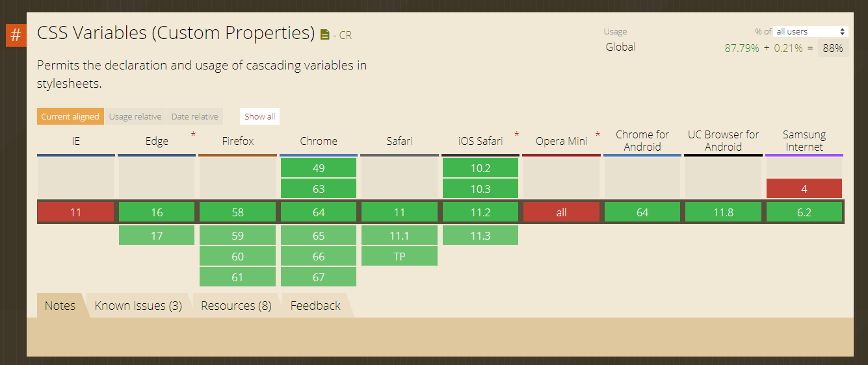The height and width of the screenshot is (365, 868).
Task: Click the UC Browser for Android header
Action: click(723, 141)
